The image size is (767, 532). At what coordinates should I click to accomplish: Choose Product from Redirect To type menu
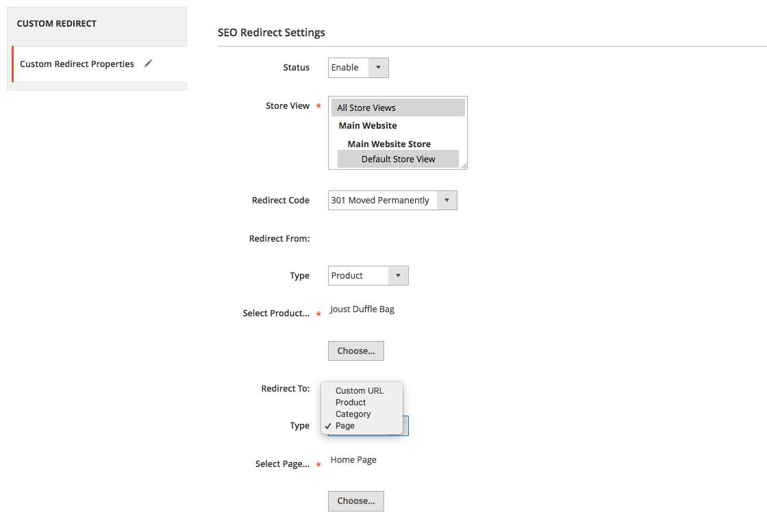tap(351, 403)
